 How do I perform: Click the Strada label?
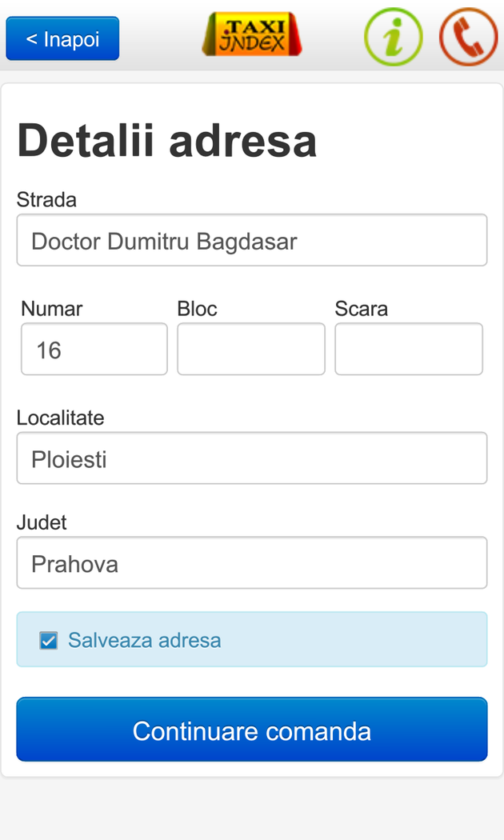point(46,200)
